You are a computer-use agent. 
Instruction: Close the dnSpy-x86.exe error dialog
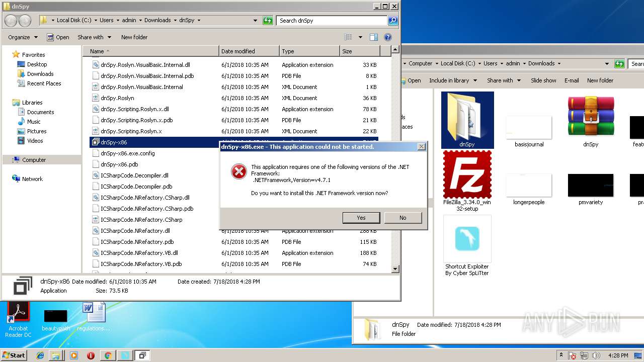[x=421, y=147]
